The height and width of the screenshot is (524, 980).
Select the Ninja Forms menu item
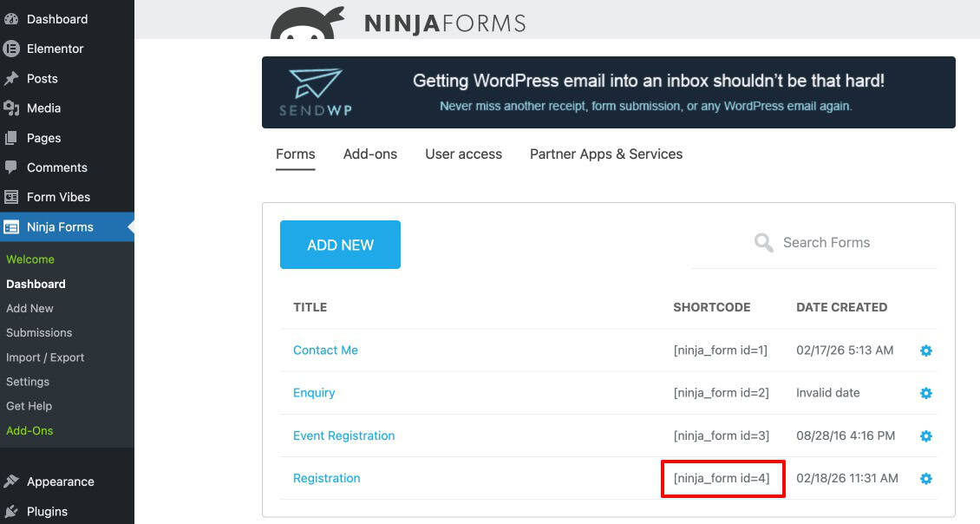[67, 227]
